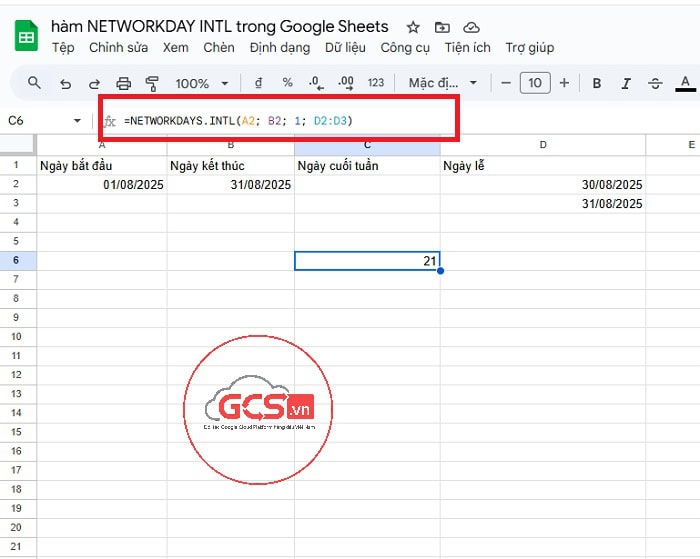The height and width of the screenshot is (559, 700).
Task: Open the Google Sheets home logo
Action: pyautogui.click(x=26, y=37)
